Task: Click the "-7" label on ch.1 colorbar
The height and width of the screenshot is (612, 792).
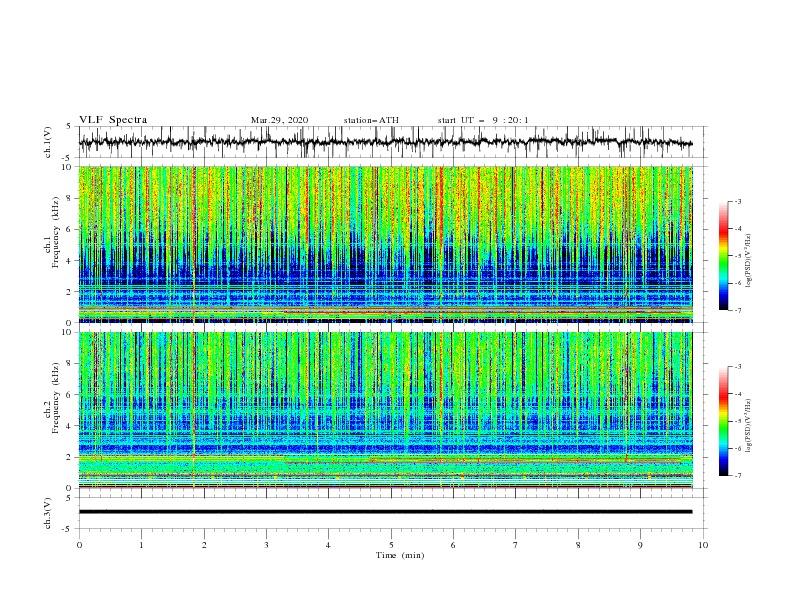Action: tap(737, 310)
